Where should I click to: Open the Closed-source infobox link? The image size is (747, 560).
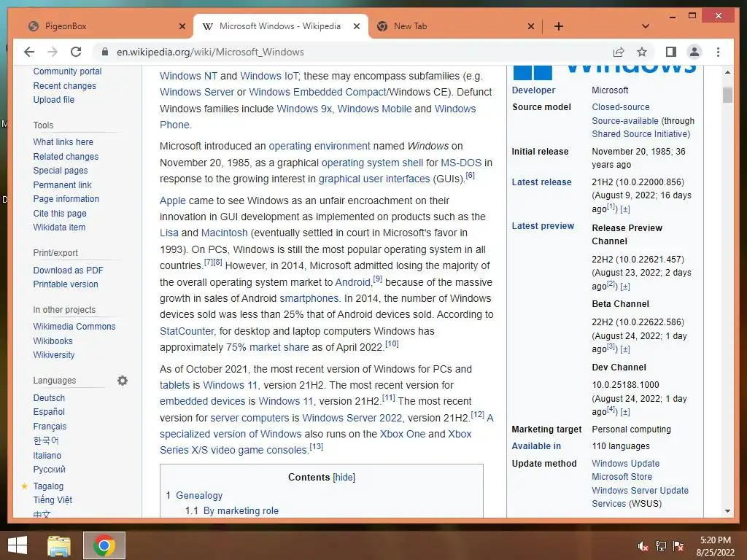(x=620, y=106)
